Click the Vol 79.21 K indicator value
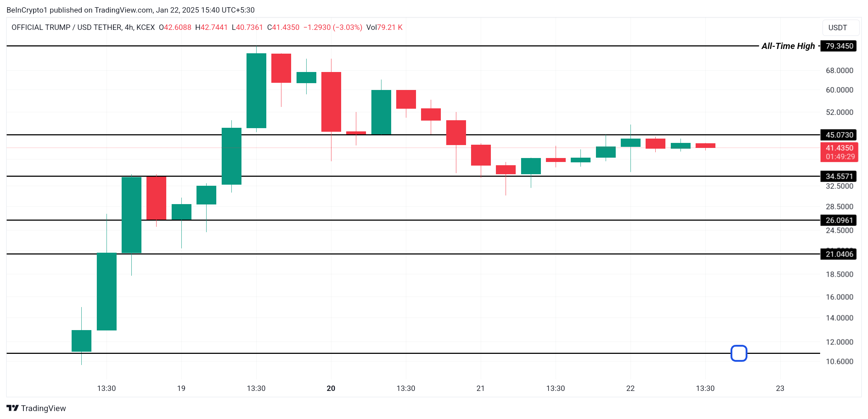 coord(384,27)
